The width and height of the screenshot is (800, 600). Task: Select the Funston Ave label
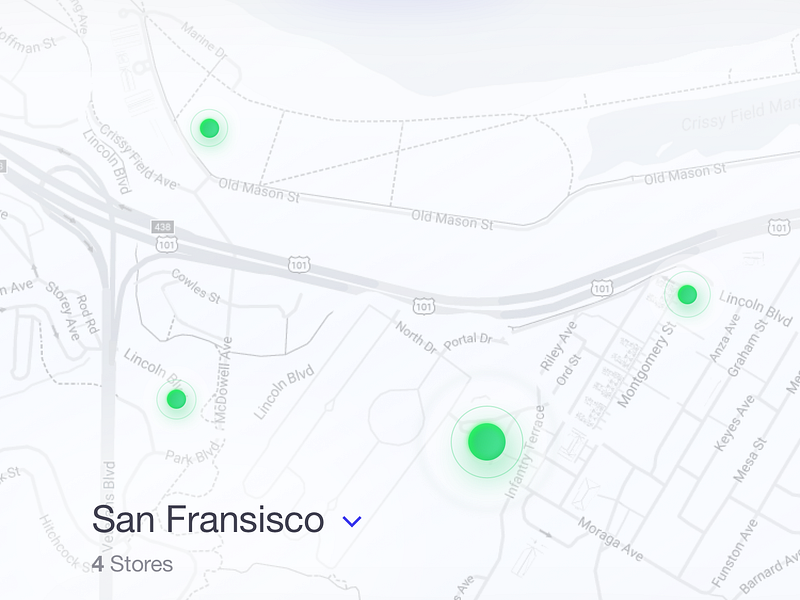(x=730, y=563)
